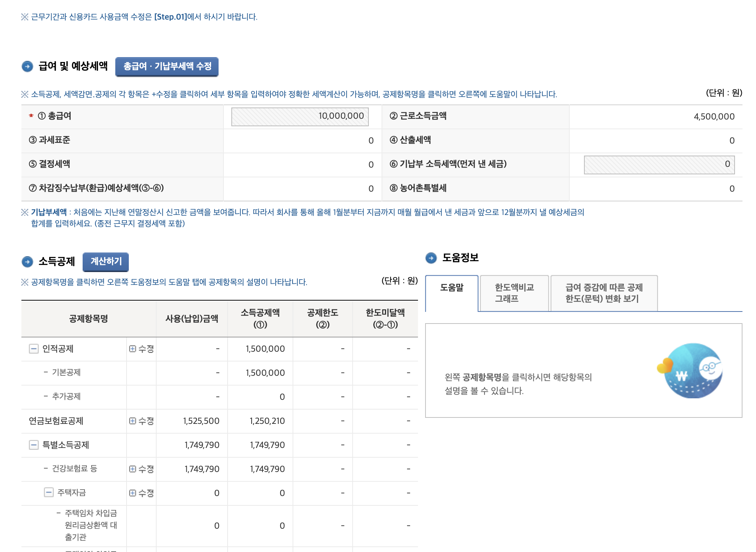Viewport: 756px width, 552px height.
Task: Switch to 한도액비교 그래프 tab
Action: [x=514, y=293]
